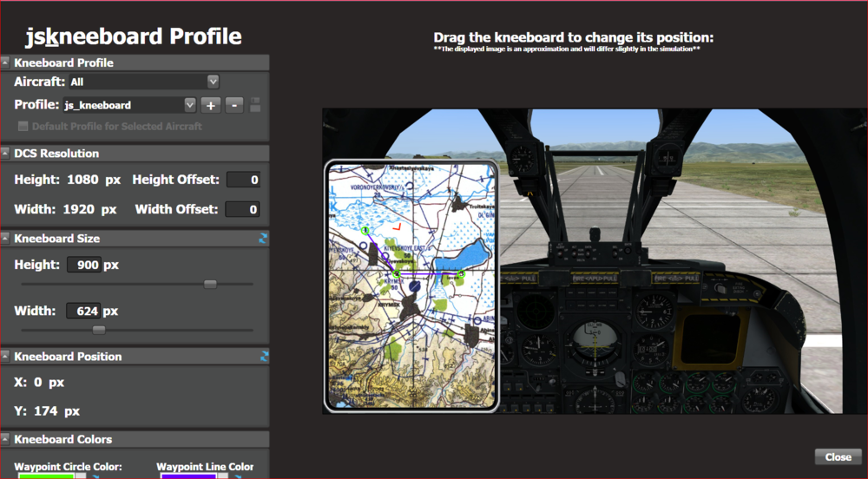Collapse the DCS Resolution section
868x479 pixels.
point(5,154)
